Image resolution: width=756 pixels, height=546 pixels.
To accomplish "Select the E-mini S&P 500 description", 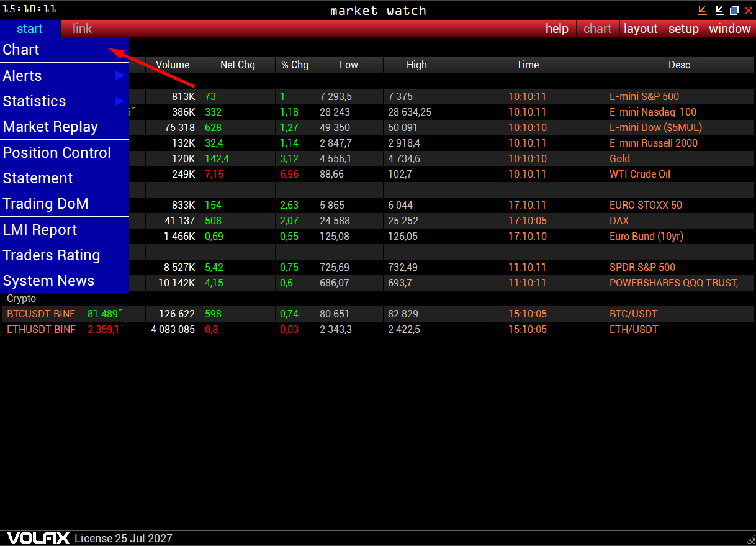I will point(644,96).
